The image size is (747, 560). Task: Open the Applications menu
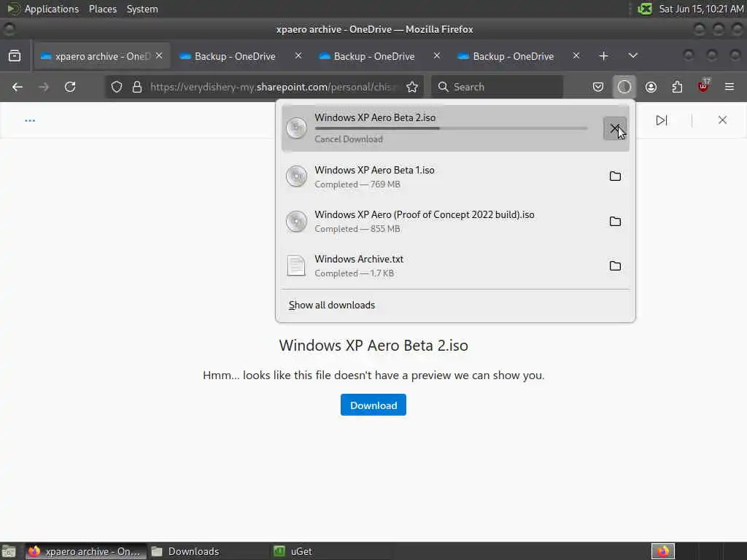coord(44,9)
